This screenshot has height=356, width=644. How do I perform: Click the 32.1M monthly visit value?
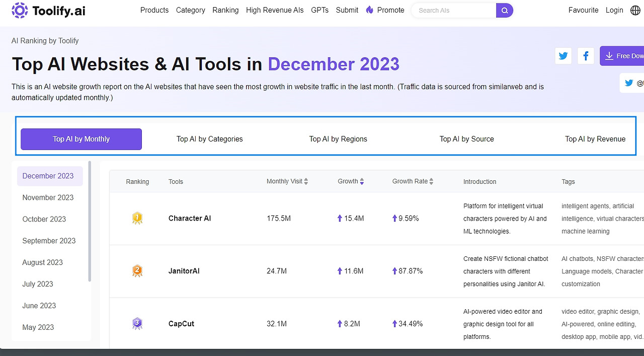pyautogui.click(x=277, y=323)
